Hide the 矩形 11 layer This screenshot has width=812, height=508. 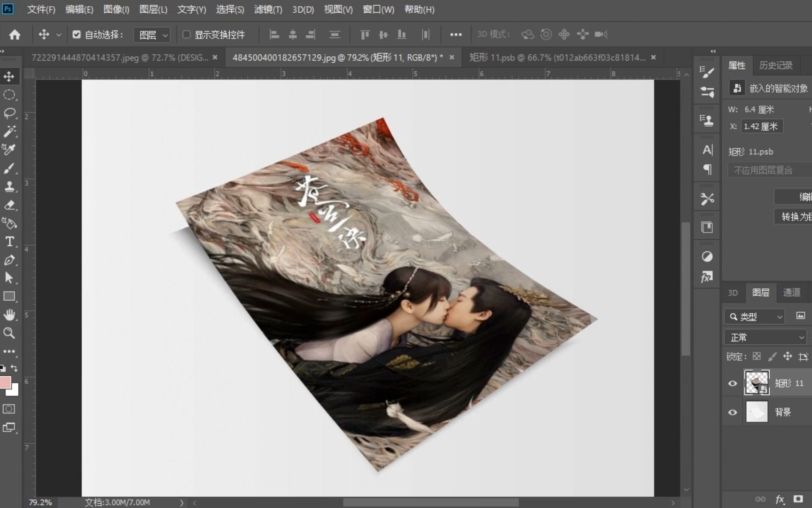pos(733,383)
